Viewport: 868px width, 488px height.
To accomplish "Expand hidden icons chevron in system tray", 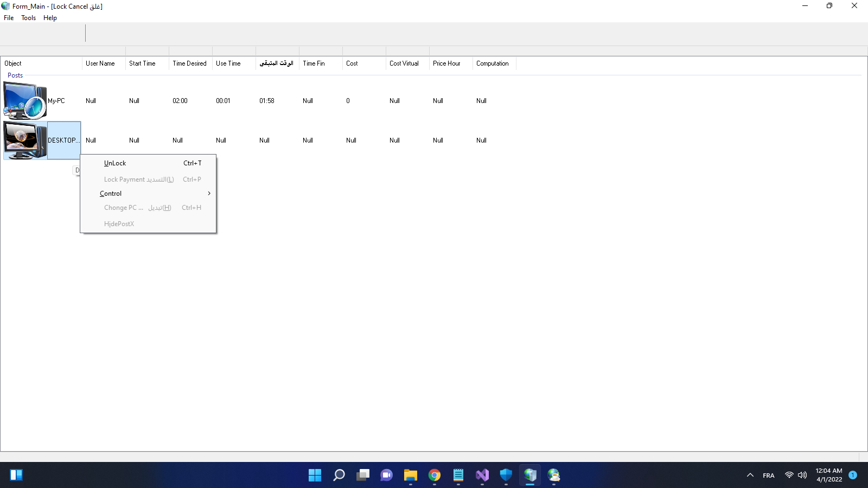I will 750,476.
